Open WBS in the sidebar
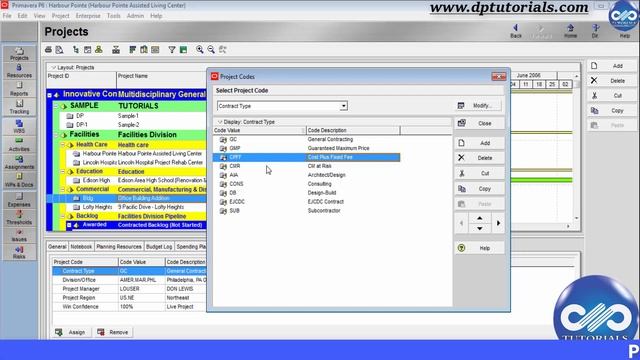The height and width of the screenshot is (360, 640). coord(19,127)
